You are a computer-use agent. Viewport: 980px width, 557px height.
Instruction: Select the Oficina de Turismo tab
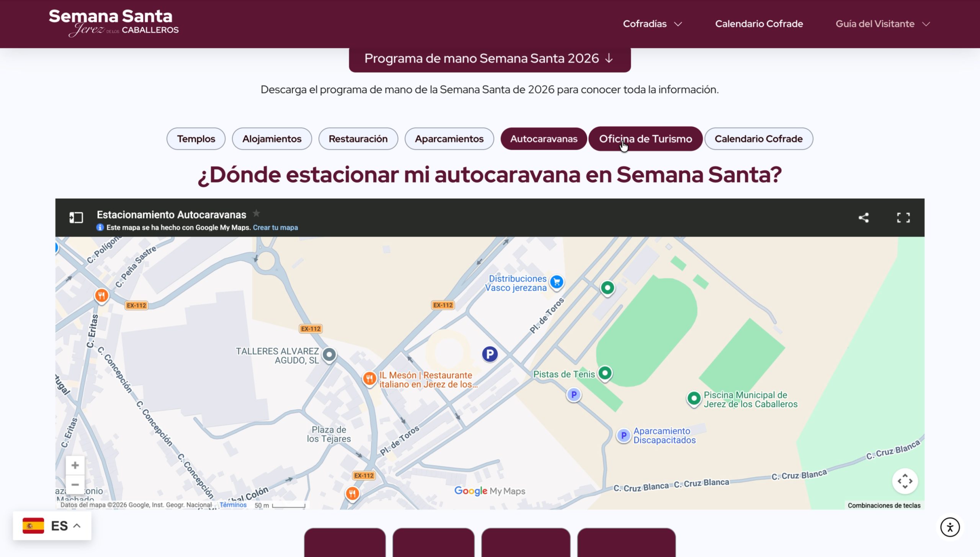(x=645, y=139)
